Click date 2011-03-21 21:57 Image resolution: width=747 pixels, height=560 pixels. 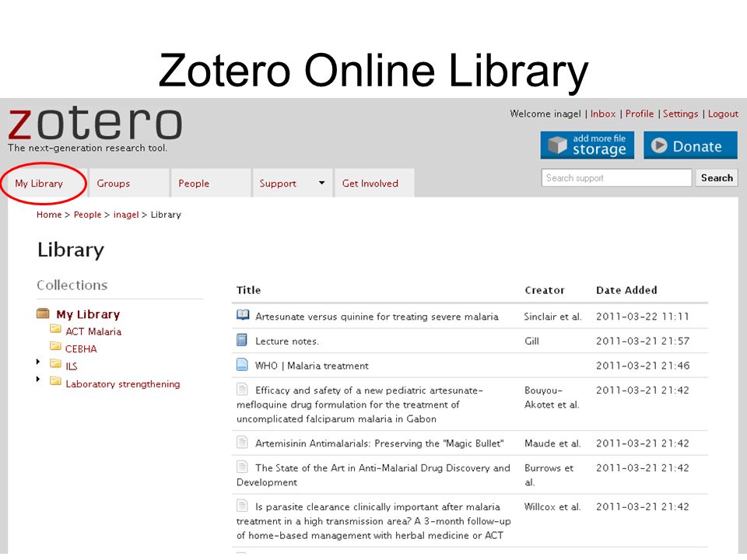click(x=643, y=341)
